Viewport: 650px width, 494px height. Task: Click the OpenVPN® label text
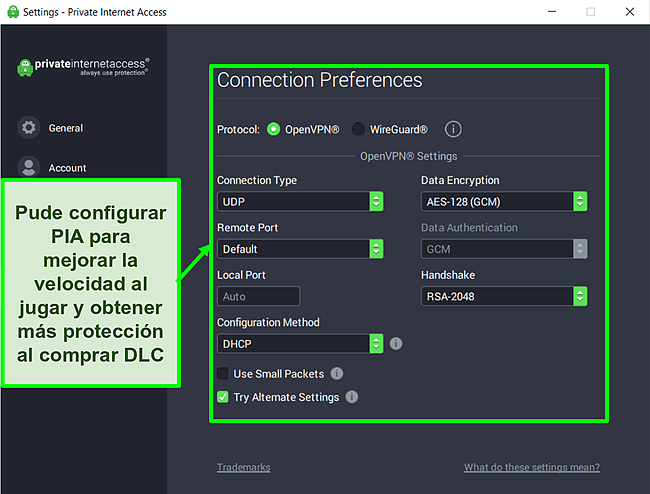312,130
